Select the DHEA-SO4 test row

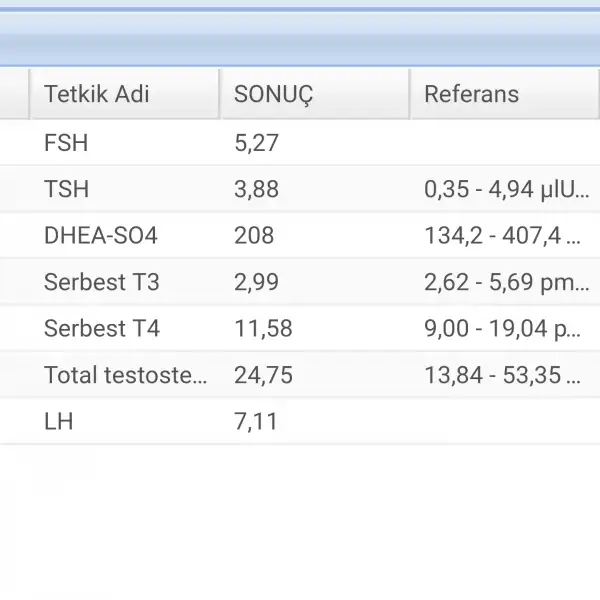tap(100, 236)
